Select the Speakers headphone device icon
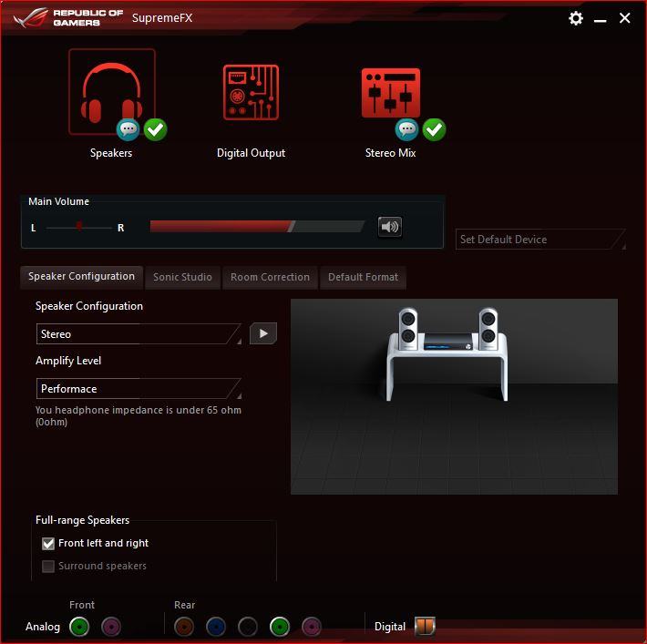 [112, 92]
